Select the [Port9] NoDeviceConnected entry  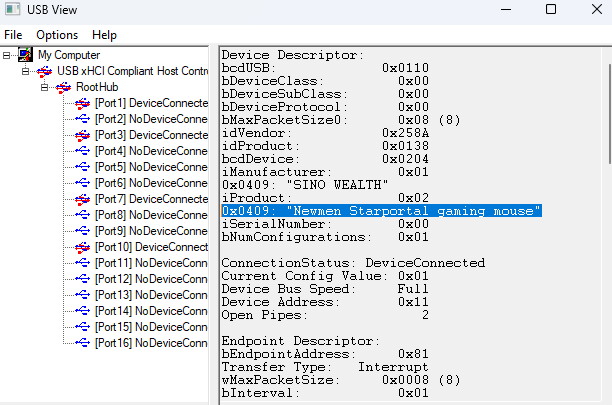[151, 231]
